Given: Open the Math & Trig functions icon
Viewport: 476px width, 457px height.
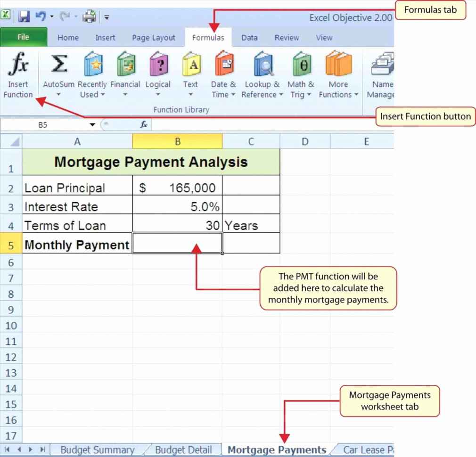Looking at the screenshot, I should coord(302,64).
